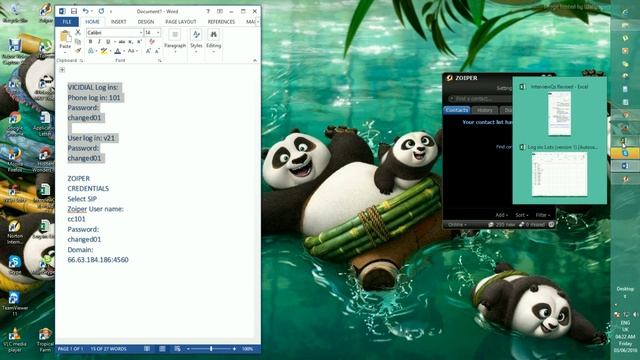The image size is (640, 360).
Task: Click Zoiper Find a contact field
Action: pos(480,99)
